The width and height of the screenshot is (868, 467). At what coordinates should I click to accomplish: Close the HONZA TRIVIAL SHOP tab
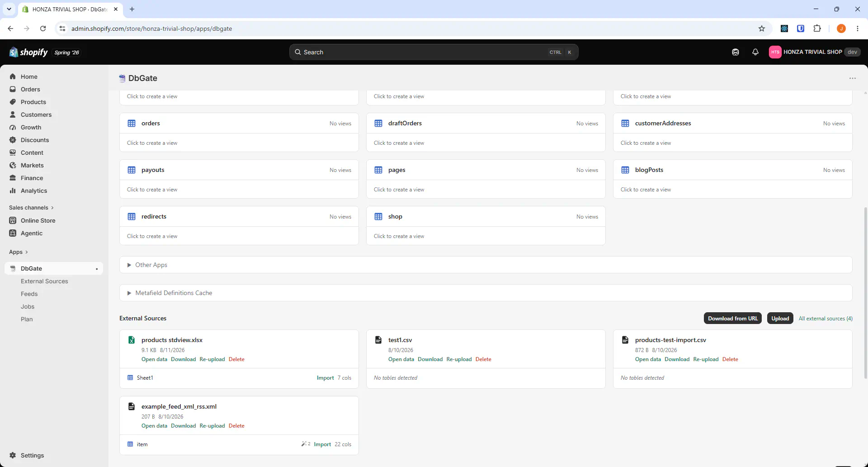tap(116, 9)
